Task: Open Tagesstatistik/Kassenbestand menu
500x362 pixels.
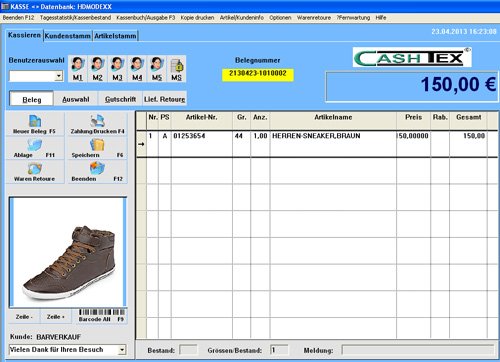Action: coord(75,17)
